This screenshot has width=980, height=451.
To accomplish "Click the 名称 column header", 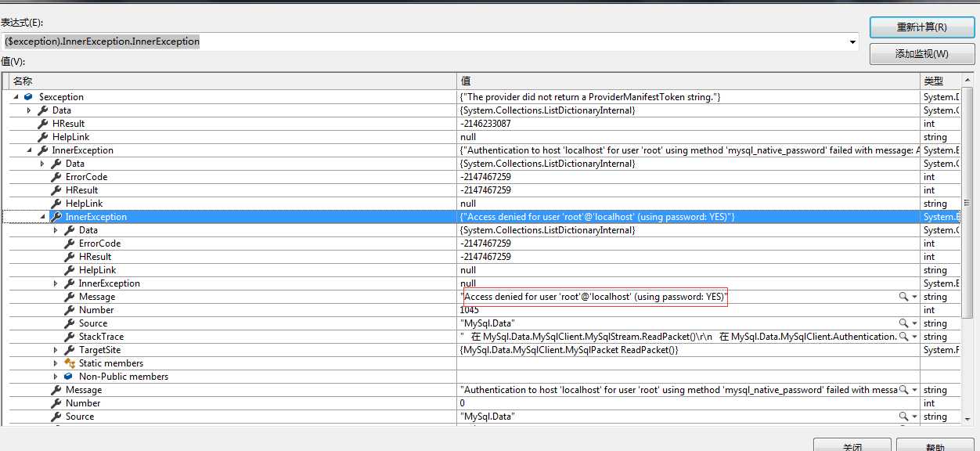I will (x=233, y=81).
